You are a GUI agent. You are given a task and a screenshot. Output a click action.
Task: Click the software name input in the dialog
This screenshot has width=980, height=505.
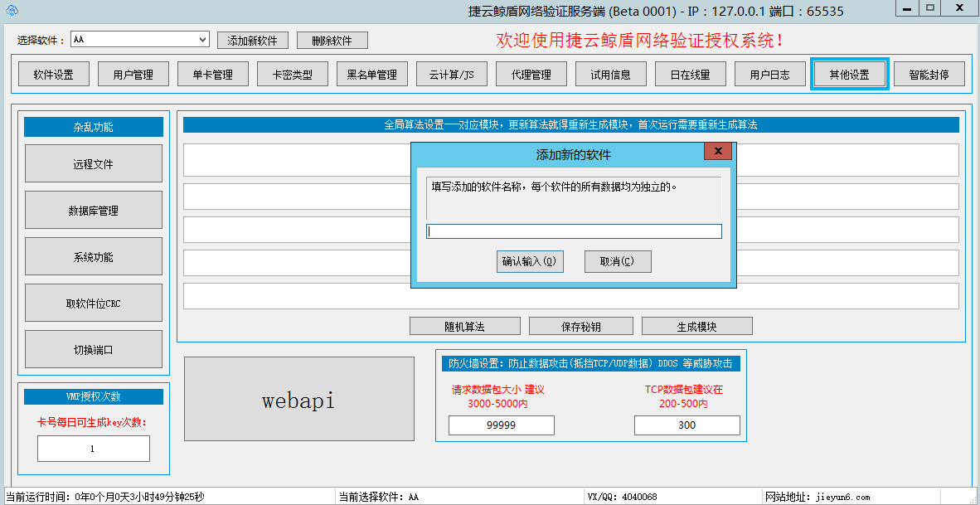point(573,231)
